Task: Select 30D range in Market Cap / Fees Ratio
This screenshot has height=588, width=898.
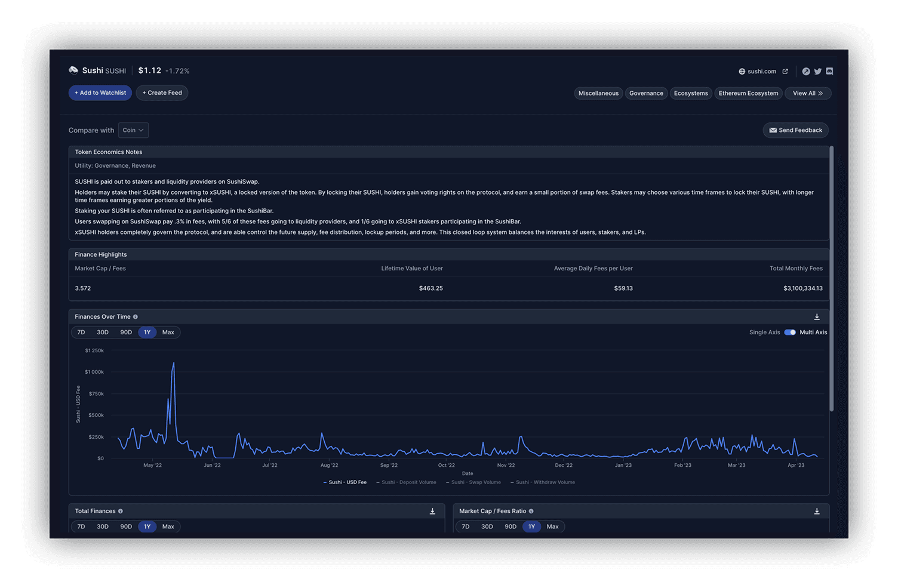Action: 487,527
